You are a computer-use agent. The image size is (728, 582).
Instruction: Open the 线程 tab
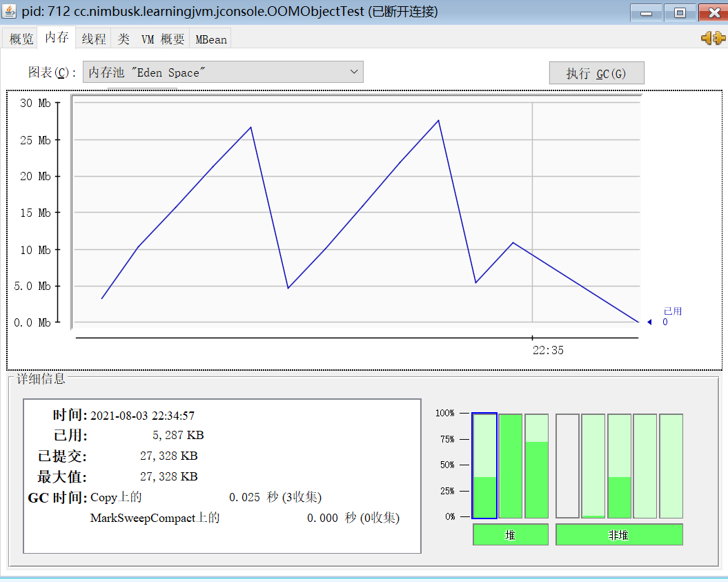pyautogui.click(x=93, y=39)
